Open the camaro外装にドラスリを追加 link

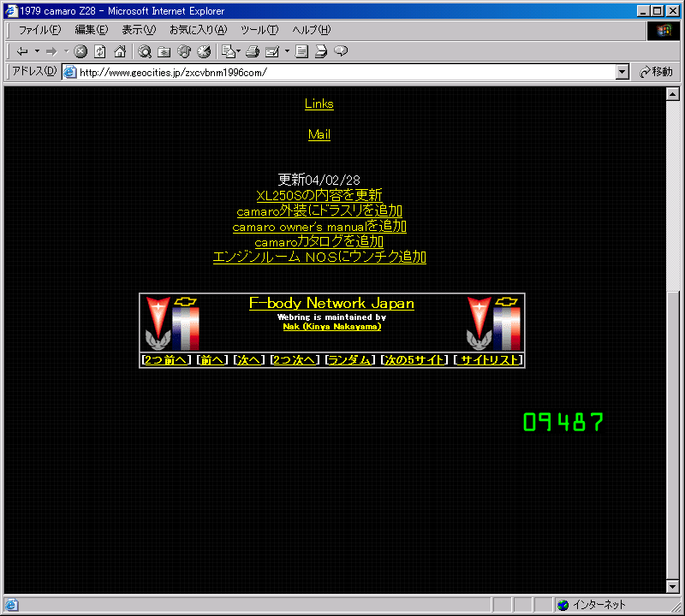[x=319, y=210]
